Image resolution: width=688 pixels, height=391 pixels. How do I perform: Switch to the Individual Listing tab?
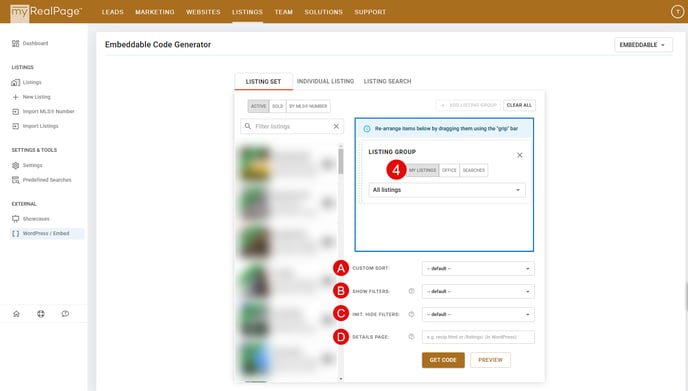tap(325, 82)
